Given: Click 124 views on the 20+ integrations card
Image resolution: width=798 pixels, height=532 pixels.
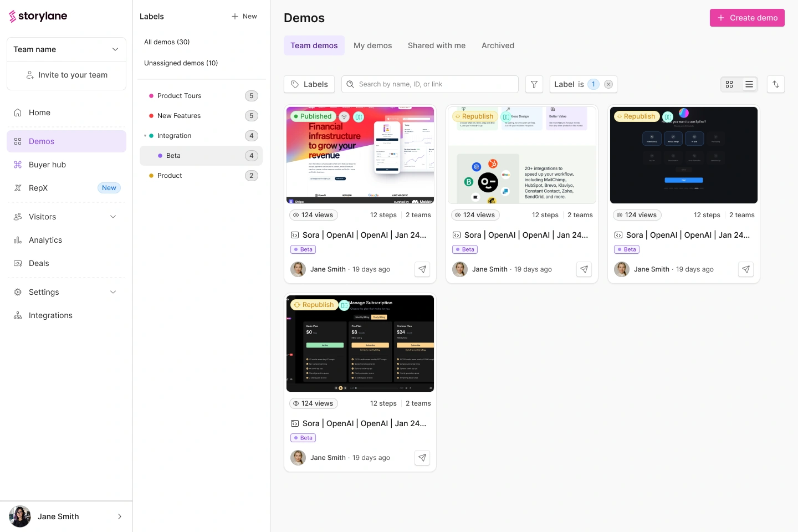Looking at the screenshot, I should tap(475, 215).
